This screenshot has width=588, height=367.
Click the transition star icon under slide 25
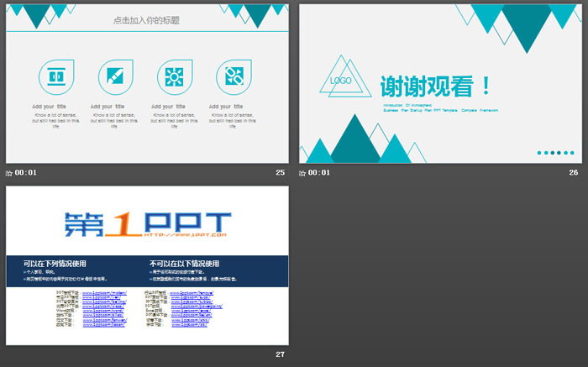(9, 173)
